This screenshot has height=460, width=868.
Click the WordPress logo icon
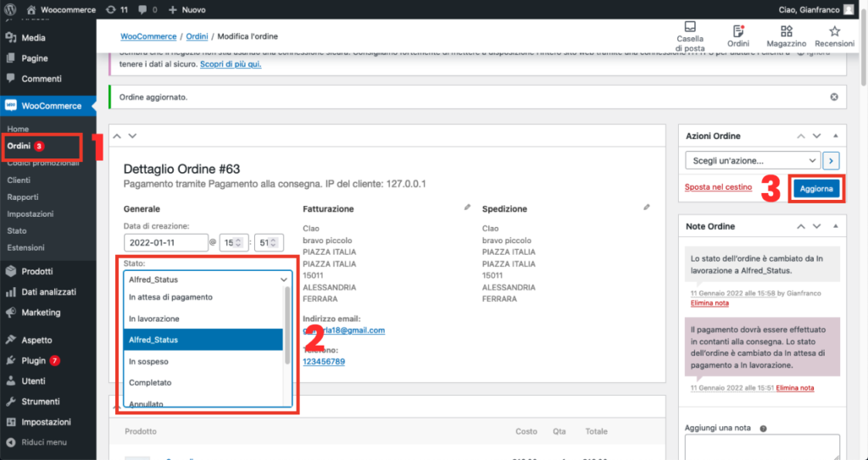[x=10, y=9]
